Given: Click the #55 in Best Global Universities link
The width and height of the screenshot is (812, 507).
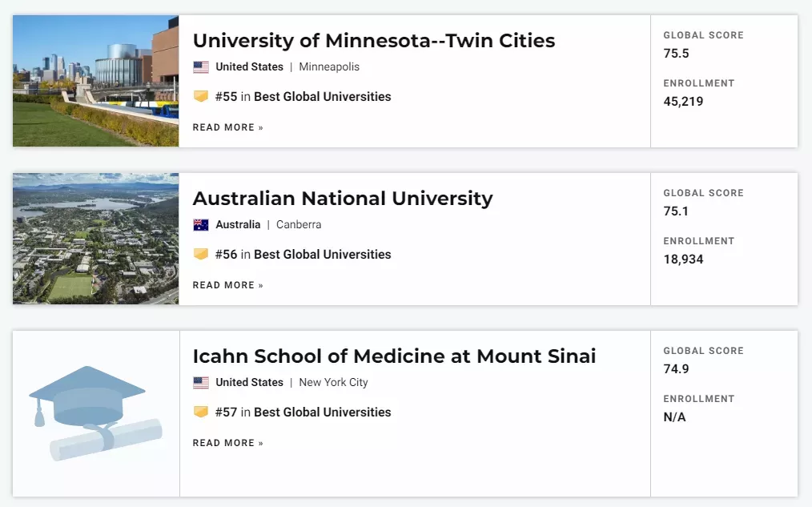Looking at the screenshot, I should (303, 97).
